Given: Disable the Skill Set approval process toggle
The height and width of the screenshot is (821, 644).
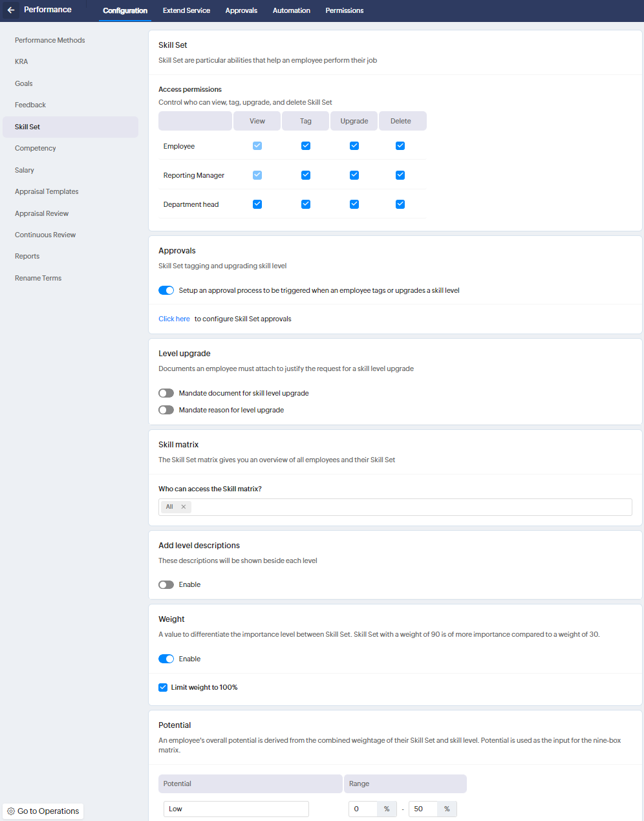Looking at the screenshot, I should [166, 290].
